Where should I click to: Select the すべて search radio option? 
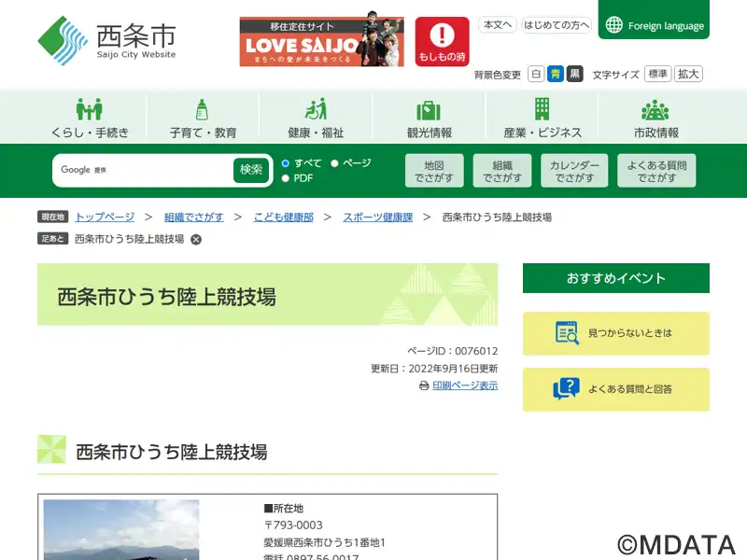(x=286, y=163)
